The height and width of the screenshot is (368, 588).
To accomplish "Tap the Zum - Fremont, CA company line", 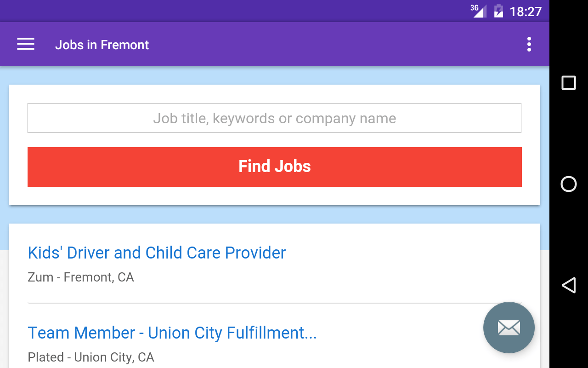I will (81, 277).
